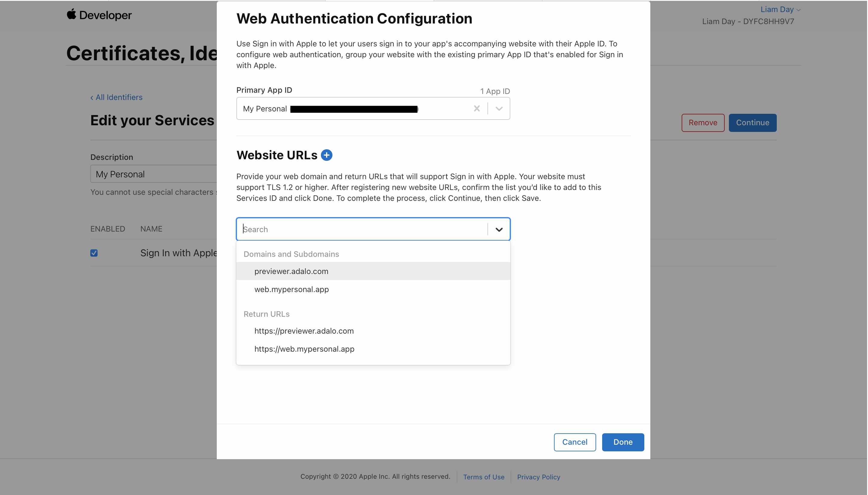Image resolution: width=868 pixels, height=495 pixels.
Task: Open the Privacy Policy link
Action: pyautogui.click(x=538, y=477)
